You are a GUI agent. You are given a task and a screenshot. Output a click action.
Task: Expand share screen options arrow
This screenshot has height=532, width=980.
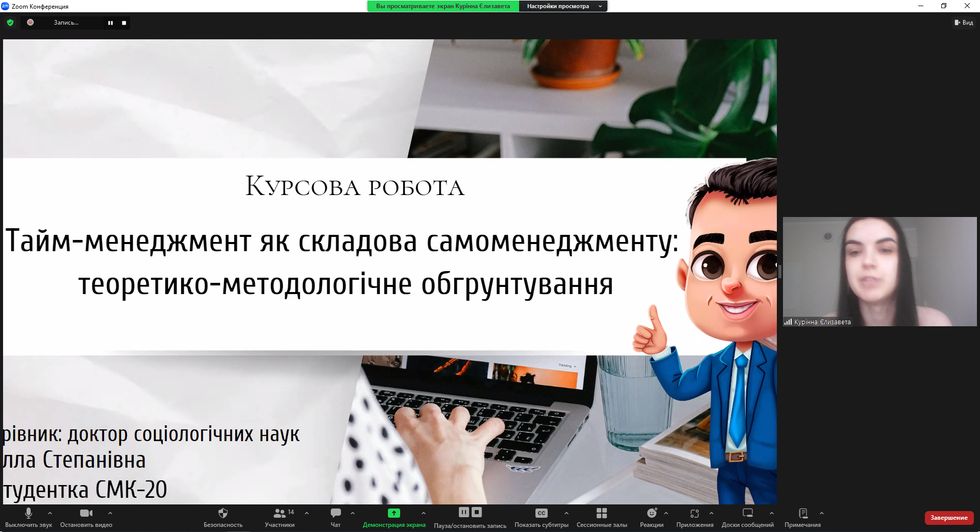[423, 513]
